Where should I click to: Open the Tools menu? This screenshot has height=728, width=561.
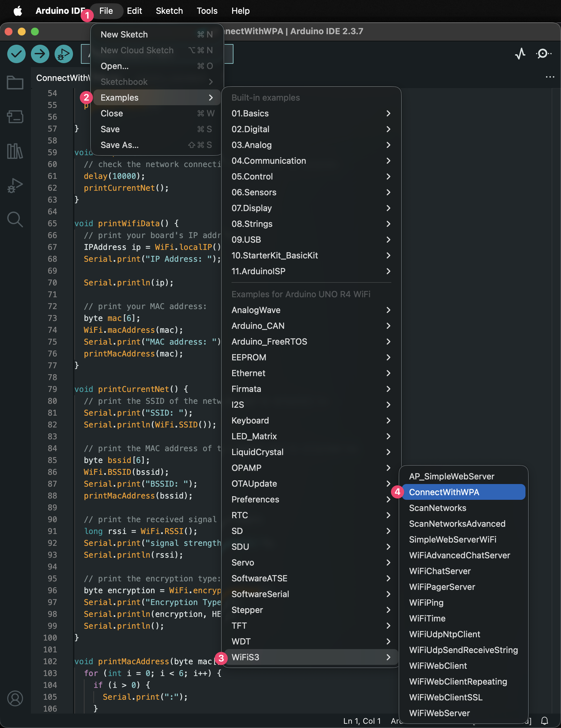207,11
